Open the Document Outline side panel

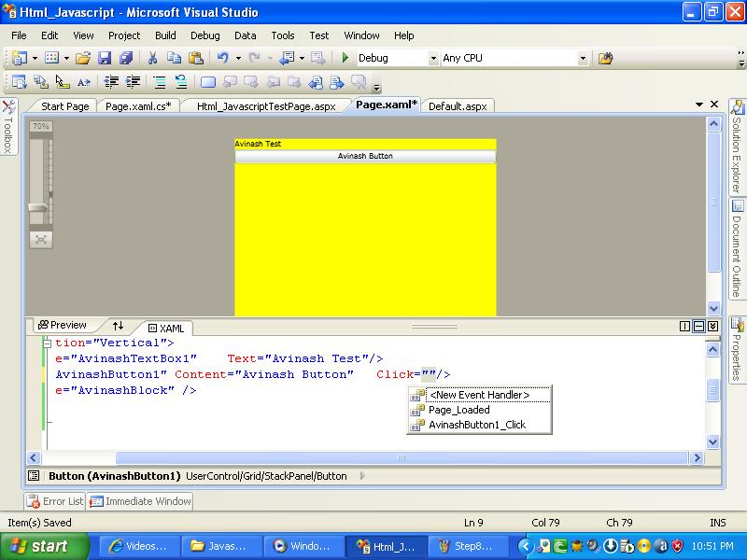[x=737, y=248]
